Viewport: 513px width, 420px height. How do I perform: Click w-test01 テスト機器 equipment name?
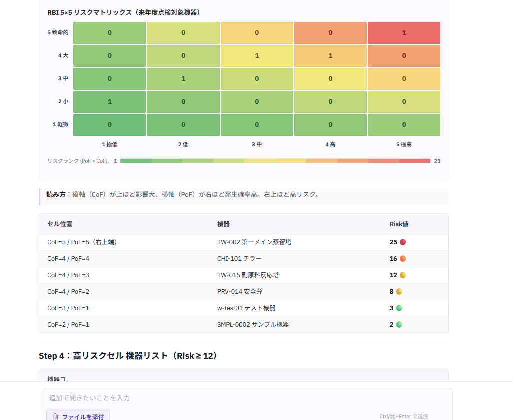[x=246, y=308]
